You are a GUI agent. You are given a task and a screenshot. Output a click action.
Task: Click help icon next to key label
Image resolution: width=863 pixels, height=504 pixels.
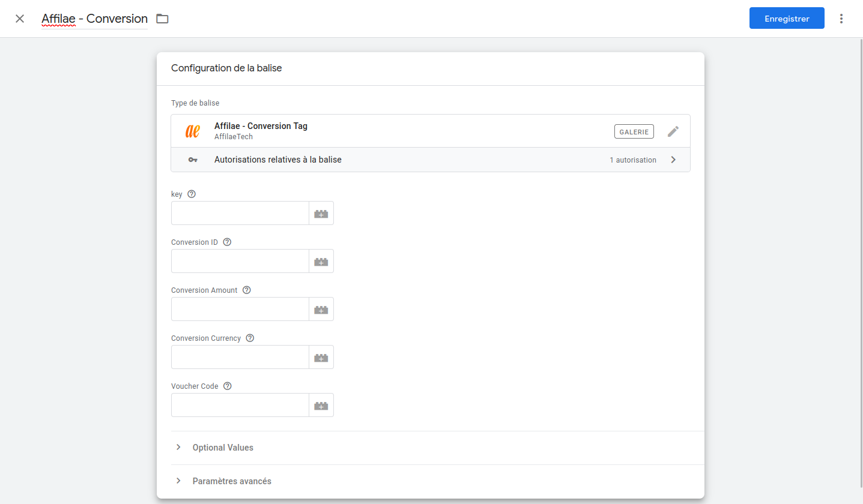pyautogui.click(x=192, y=194)
